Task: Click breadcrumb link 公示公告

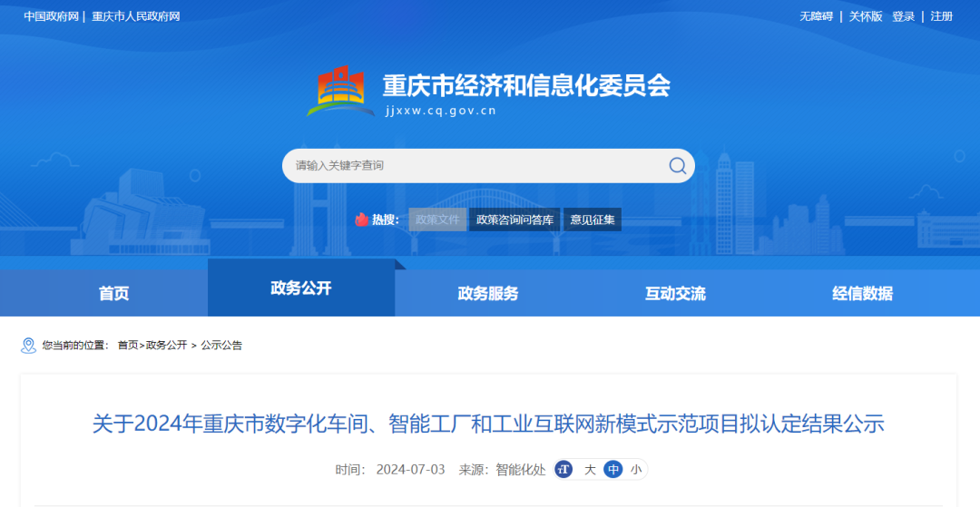Action: point(221,346)
